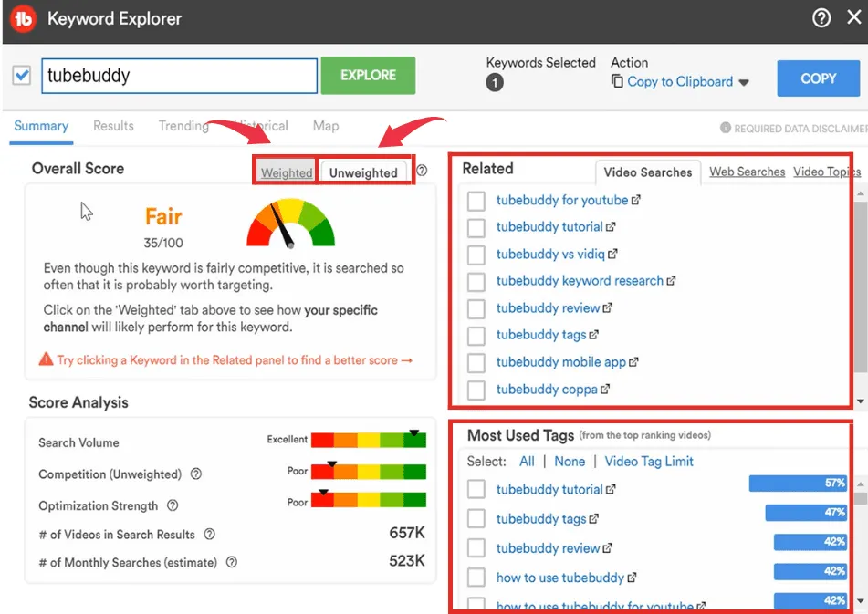
Task: Click the 57% bar for tubebuddy tutorial tag
Action: [799, 483]
